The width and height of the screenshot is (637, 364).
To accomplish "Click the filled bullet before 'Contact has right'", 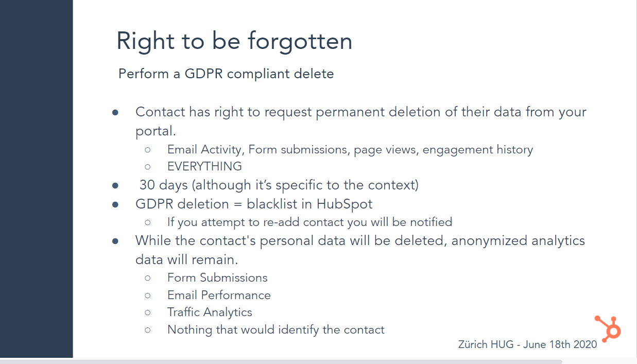I will coord(116,112).
